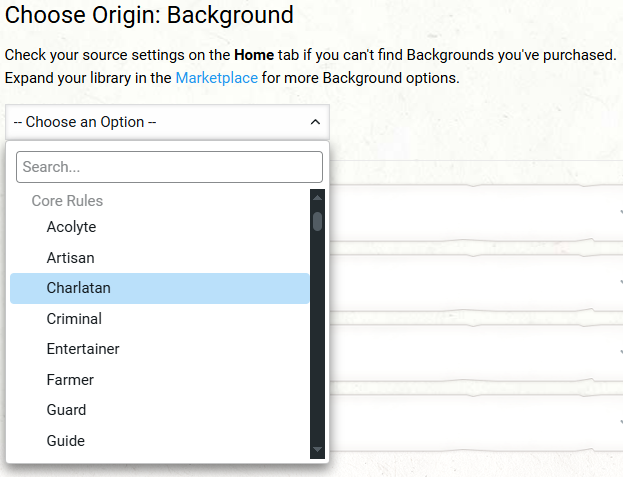Open the Marketplace link

coord(216,78)
